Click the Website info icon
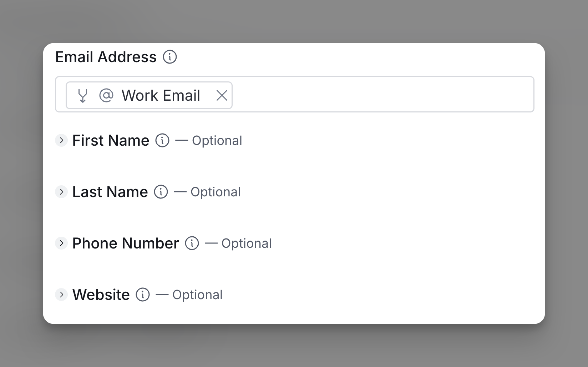Screen dimensions: 588x367 (x=143, y=295)
